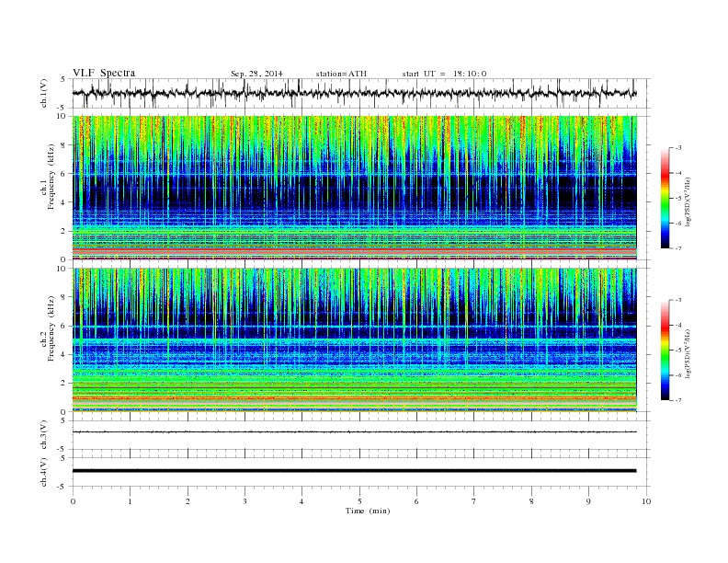Image resolution: width=728 pixels, height=563 pixels.
Task: Click the "-5" tick on ch.2 colorbar
Action: tap(678, 350)
